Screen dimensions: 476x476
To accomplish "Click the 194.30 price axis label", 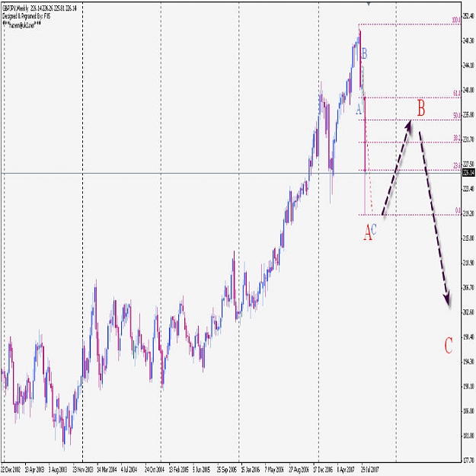I will click(468, 362).
